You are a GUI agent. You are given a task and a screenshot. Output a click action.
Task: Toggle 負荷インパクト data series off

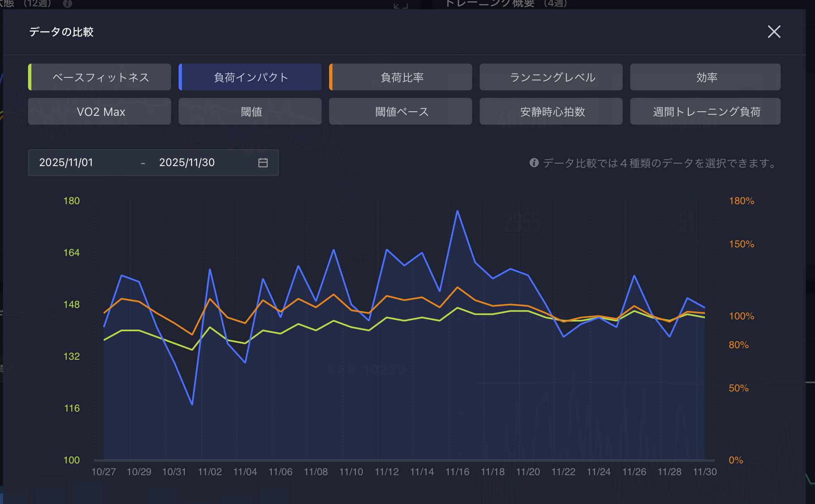tap(250, 77)
